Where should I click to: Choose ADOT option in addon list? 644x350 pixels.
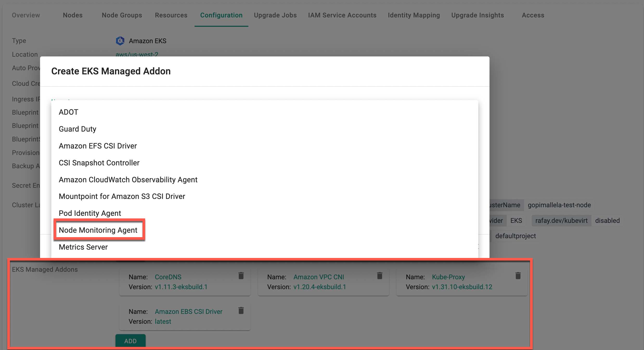pos(68,112)
